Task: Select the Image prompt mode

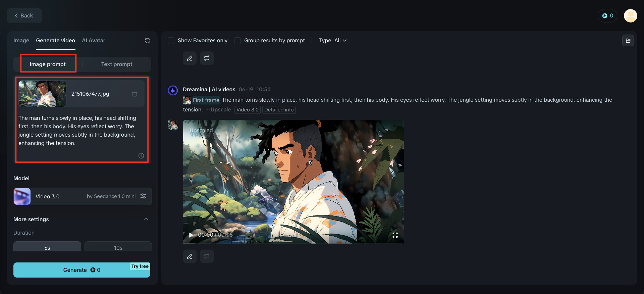Action: (x=48, y=64)
